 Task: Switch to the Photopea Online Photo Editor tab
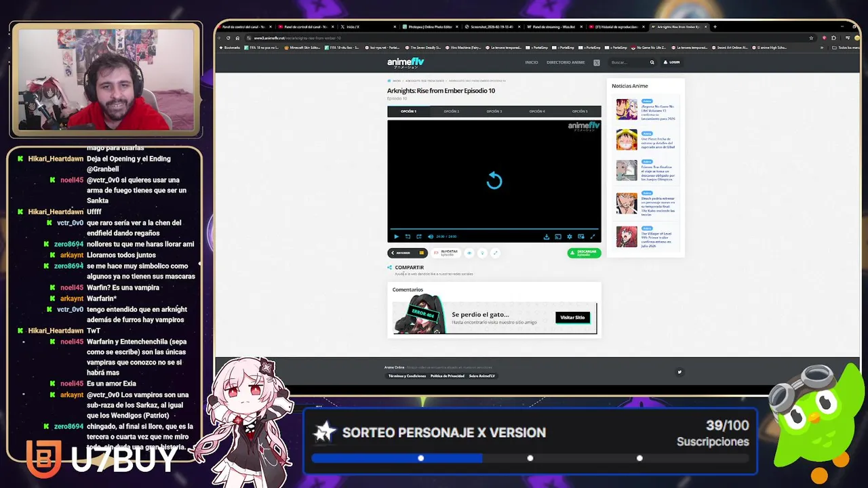(431, 27)
